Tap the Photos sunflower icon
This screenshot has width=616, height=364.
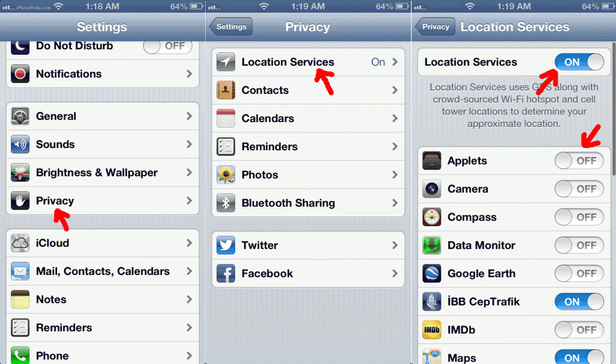226,174
